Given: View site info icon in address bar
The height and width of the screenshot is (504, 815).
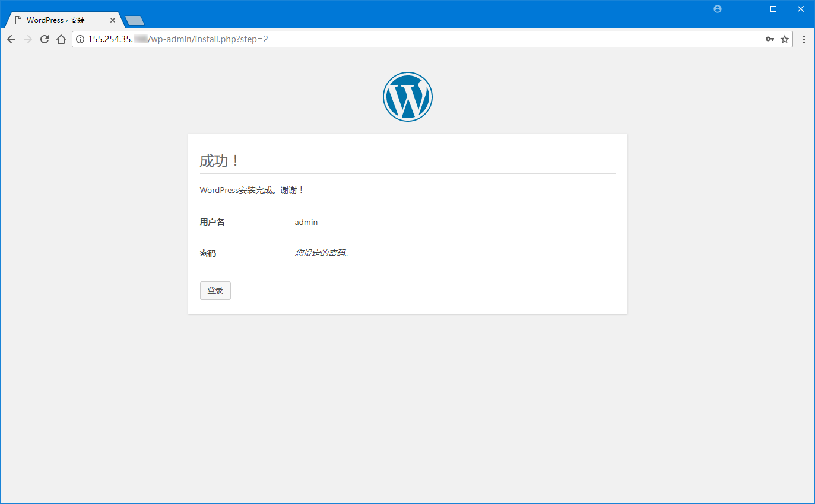Looking at the screenshot, I should (80, 39).
